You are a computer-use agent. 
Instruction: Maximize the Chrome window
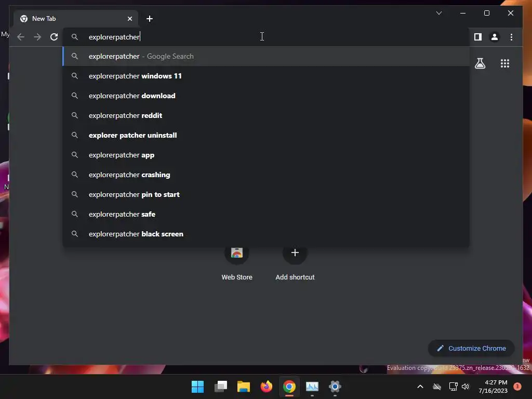click(486, 13)
